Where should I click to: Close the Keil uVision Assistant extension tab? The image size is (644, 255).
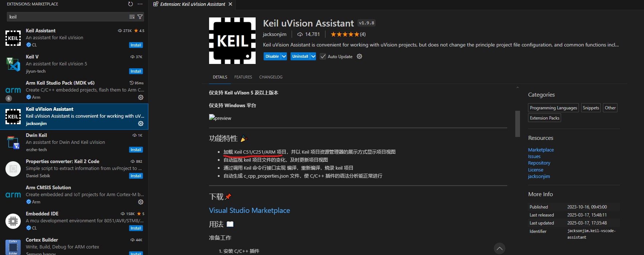[x=230, y=4]
